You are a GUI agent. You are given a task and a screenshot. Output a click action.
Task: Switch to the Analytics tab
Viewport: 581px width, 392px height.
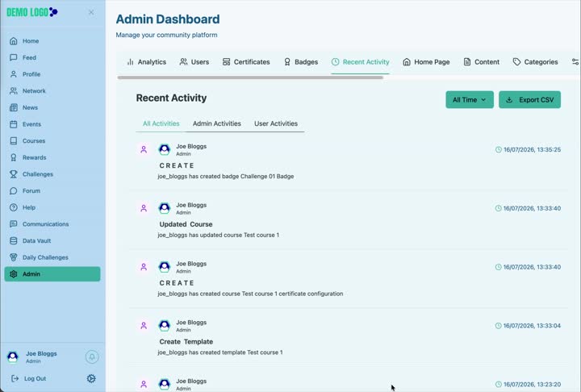[146, 62]
